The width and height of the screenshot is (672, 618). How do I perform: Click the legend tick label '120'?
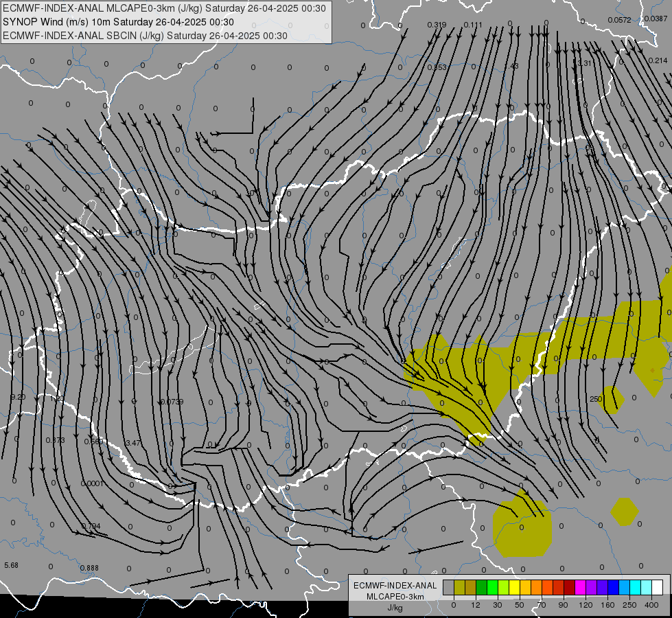click(x=586, y=605)
